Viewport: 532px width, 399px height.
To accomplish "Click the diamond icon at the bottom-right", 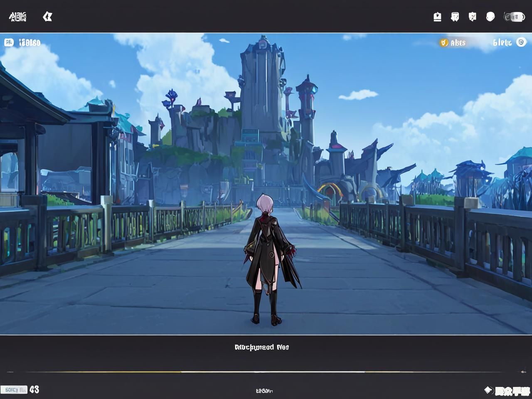I will (488, 390).
